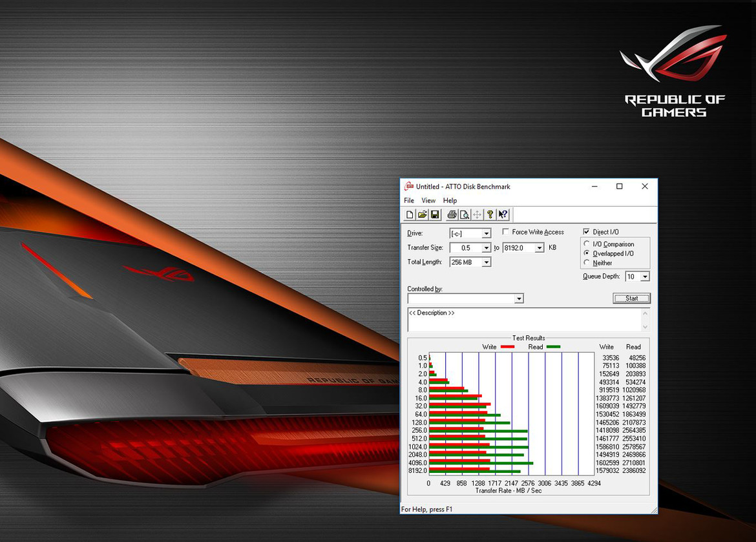Click the window resize grip corner

(x=654, y=510)
